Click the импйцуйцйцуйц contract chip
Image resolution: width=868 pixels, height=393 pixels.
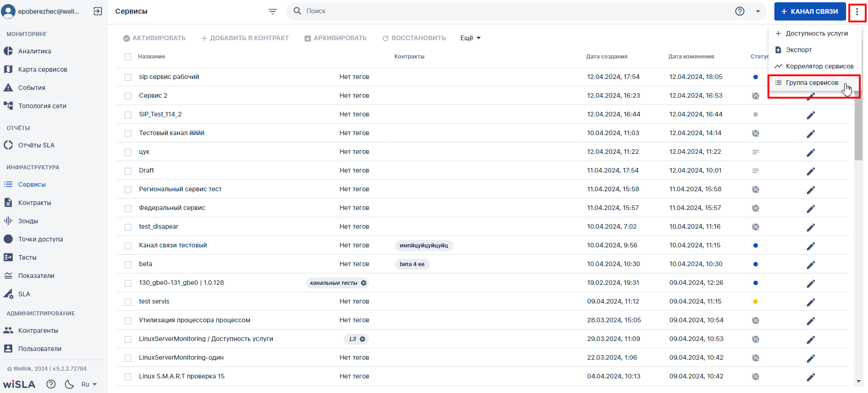point(423,246)
